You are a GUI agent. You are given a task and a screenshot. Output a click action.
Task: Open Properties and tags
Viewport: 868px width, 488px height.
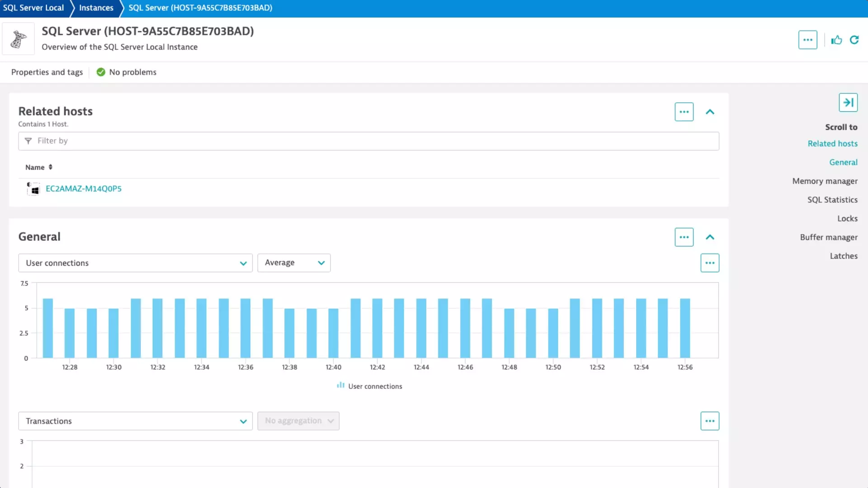coord(47,72)
